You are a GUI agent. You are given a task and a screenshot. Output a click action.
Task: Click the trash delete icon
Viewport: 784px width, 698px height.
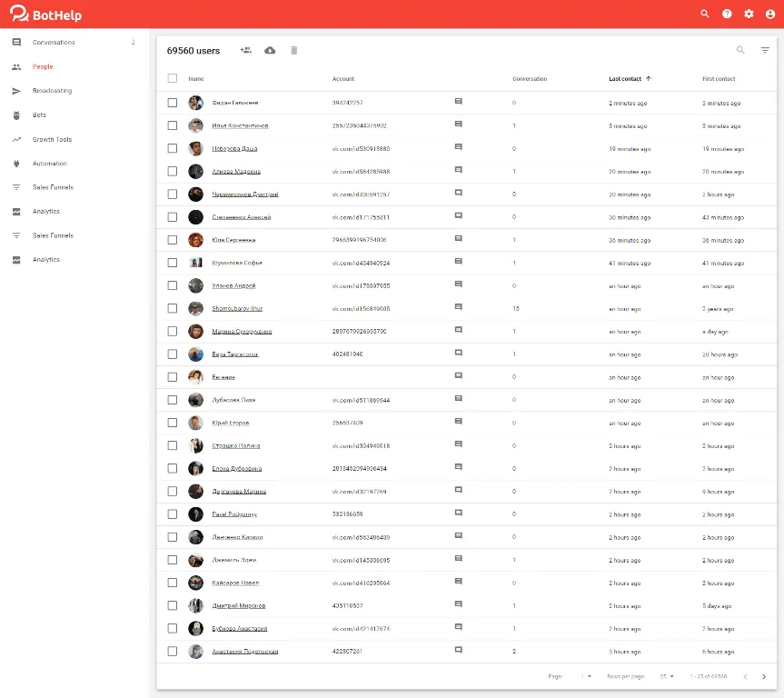[294, 50]
